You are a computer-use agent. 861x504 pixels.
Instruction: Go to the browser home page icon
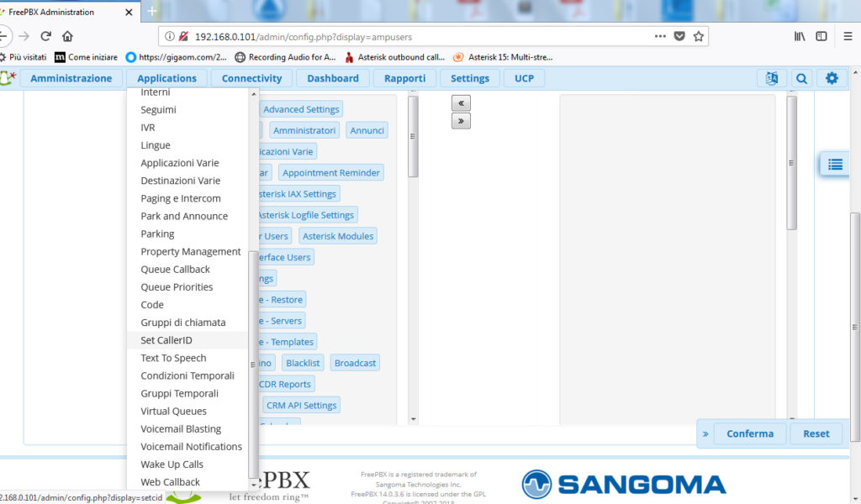point(67,36)
